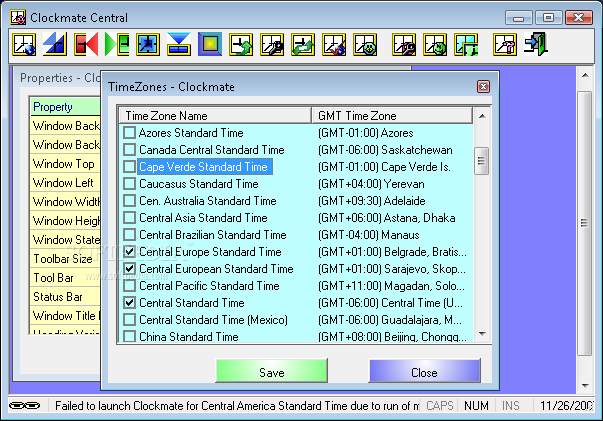Sort by the Time Zone Name column header
Viewport: 603px width, 421px height.
click(x=215, y=115)
